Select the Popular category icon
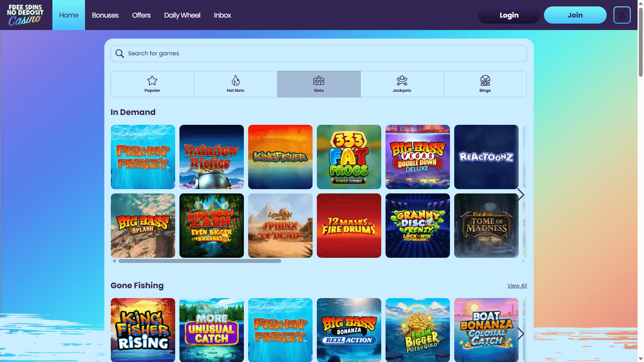The height and width of the screenshot is (362, 644). click(152, 80)
